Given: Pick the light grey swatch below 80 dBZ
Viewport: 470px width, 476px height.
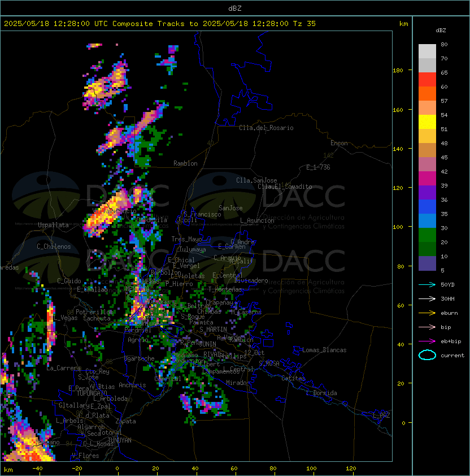Looking at the screenshot, I should click(x=427, y=51).
